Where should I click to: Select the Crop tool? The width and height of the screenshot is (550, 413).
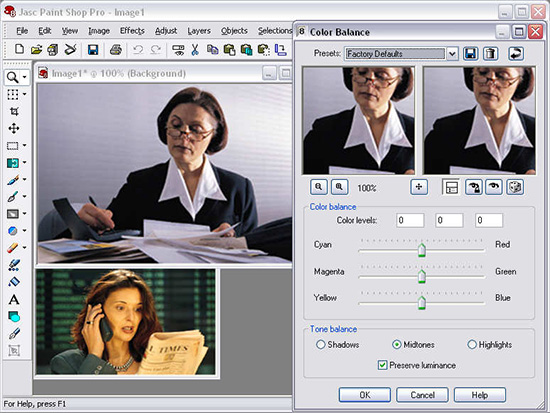click(x=14, y=111)
